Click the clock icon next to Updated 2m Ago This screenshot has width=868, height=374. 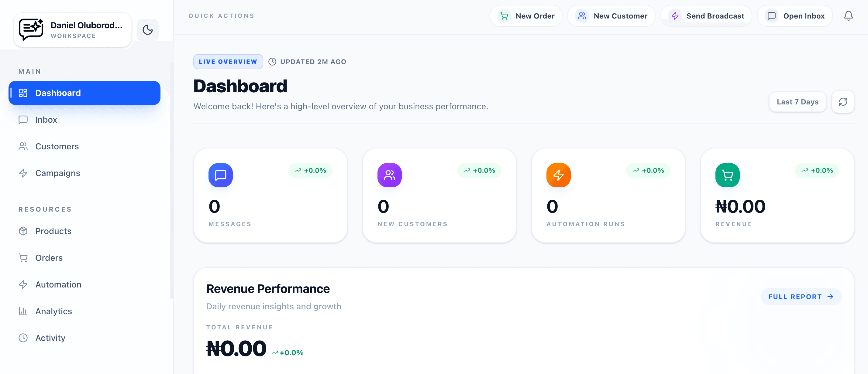[x=272, y=61]
